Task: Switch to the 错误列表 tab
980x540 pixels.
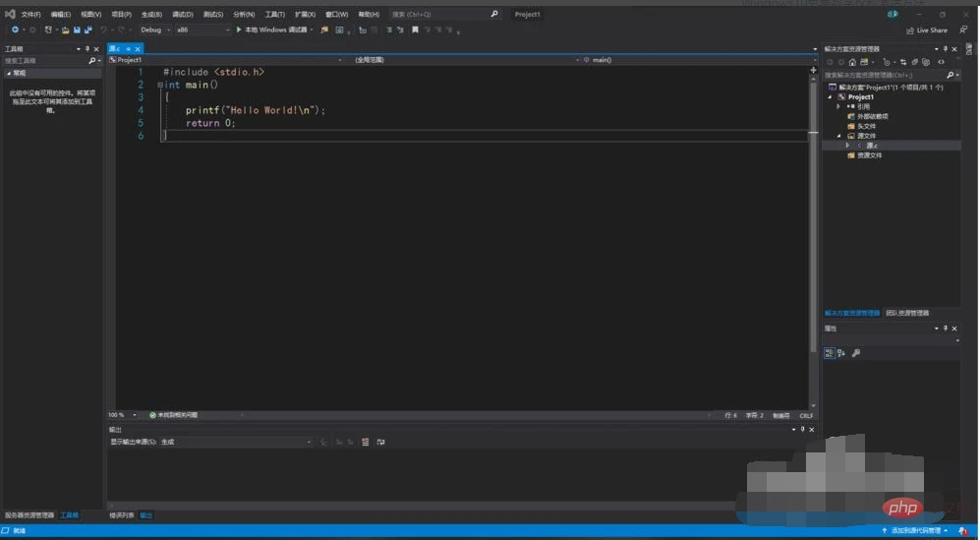Action: tap(121, 515)
